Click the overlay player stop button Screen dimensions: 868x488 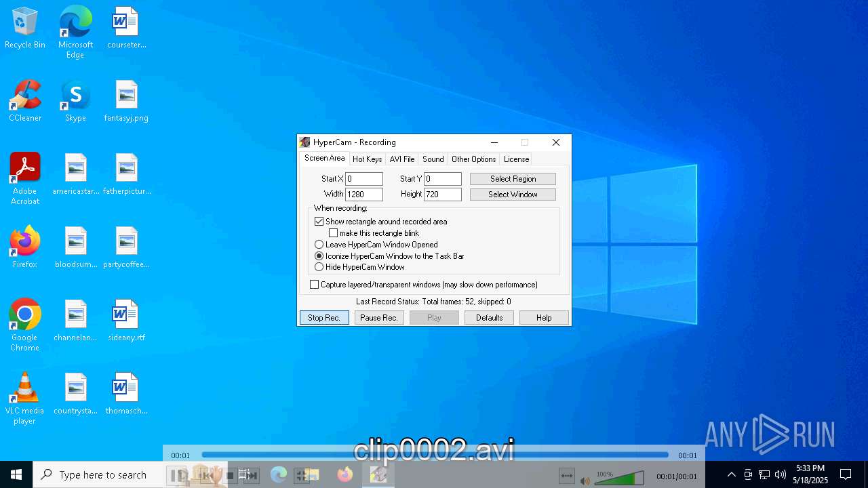click(230, 476)
